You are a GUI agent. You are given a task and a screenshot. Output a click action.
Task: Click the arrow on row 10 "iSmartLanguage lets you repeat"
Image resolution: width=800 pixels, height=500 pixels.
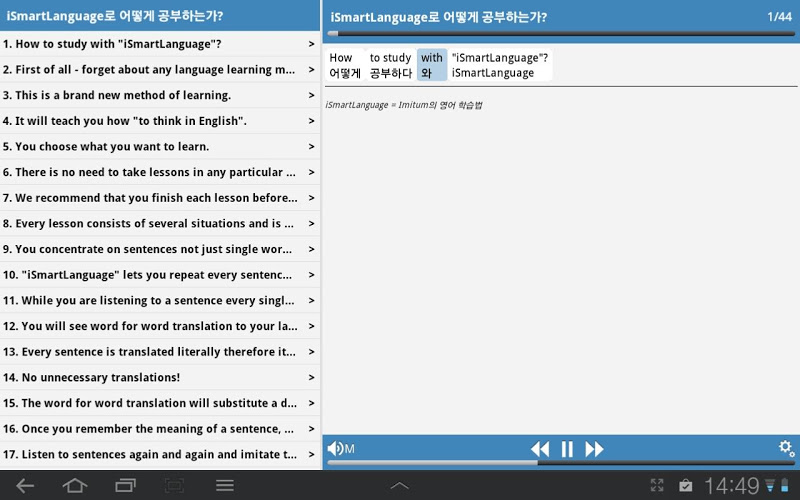[x=311, y=274]
